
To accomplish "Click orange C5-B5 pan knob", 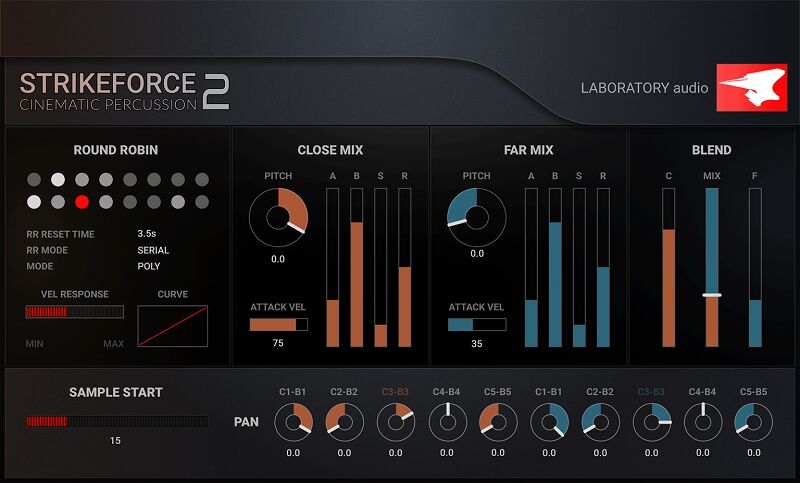I will pyautogui.click(x=498, y=422).
